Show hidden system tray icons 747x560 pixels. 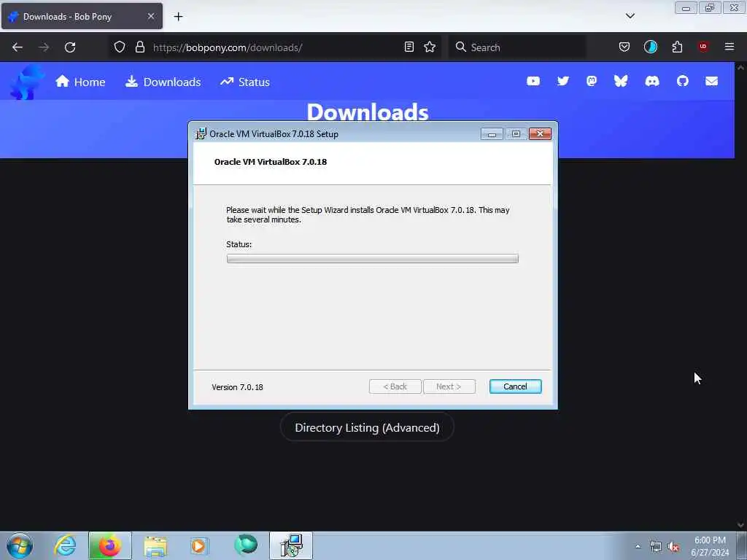pos(638,546)
